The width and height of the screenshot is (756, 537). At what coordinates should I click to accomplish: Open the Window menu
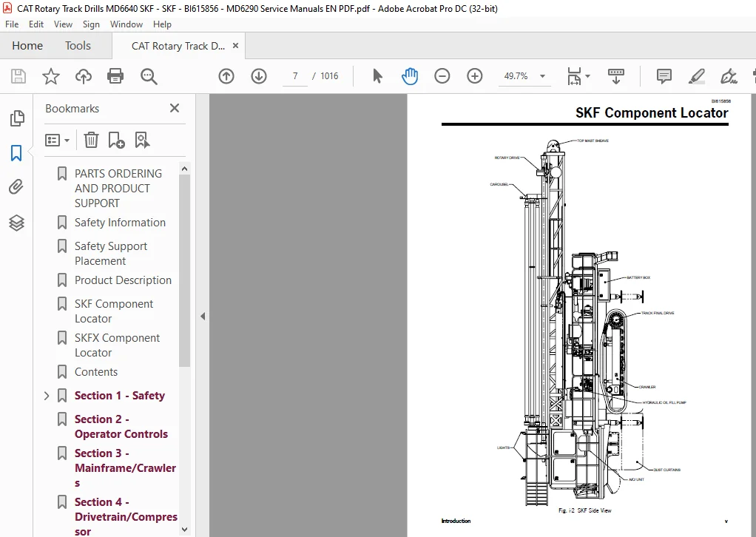point(126,24)
